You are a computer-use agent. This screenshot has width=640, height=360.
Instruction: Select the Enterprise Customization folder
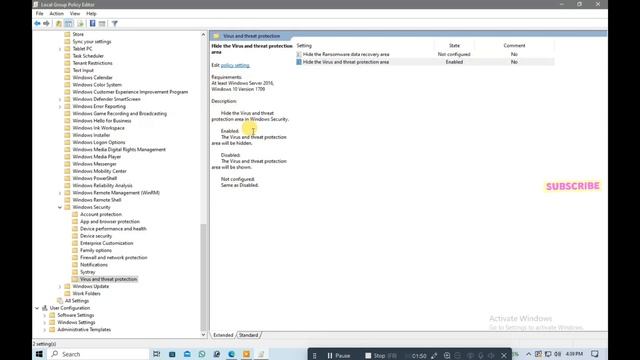coord(107,243)
